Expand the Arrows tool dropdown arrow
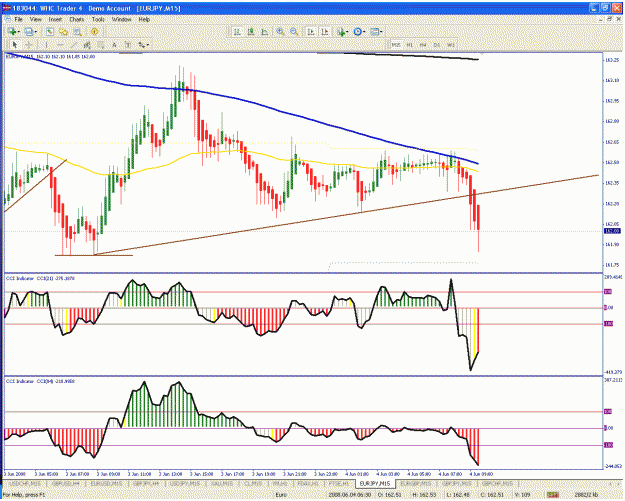Image resolution: width=625 pixels, height=501 pixels. pyautogui.click(x=148, y=45)
